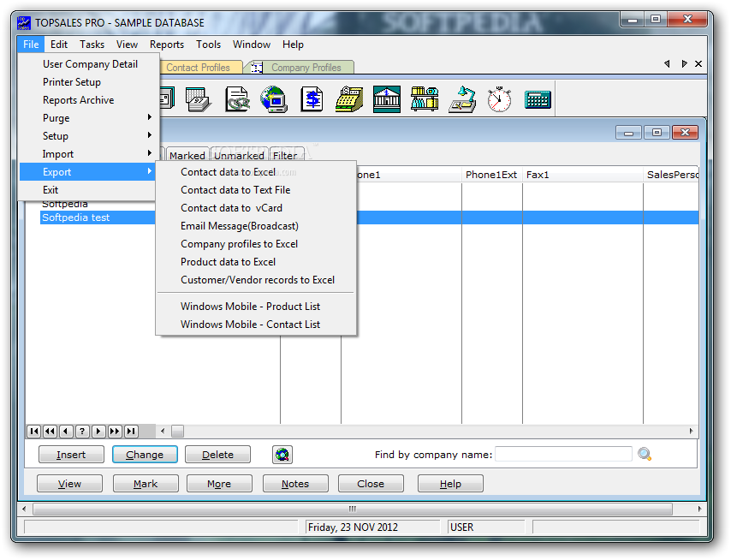Click the question mark locate button
The image size is (731, 560).
tap(82, 432)
